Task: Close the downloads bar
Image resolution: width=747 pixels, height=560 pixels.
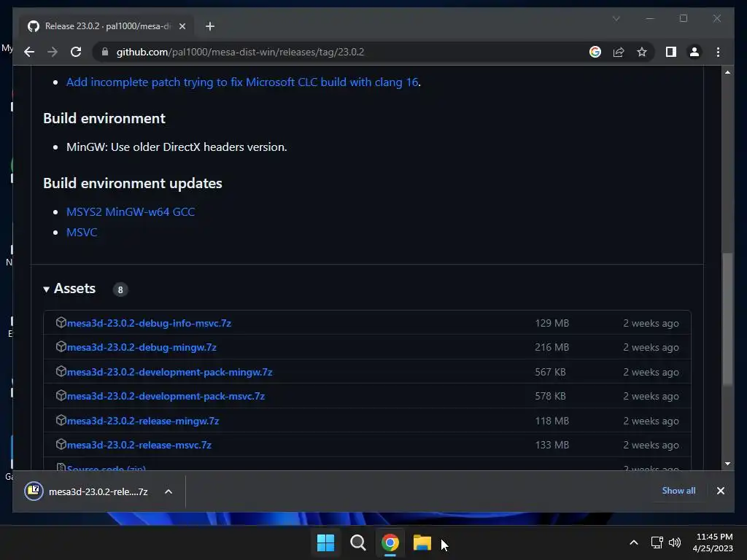Action: tap(720, 491)
